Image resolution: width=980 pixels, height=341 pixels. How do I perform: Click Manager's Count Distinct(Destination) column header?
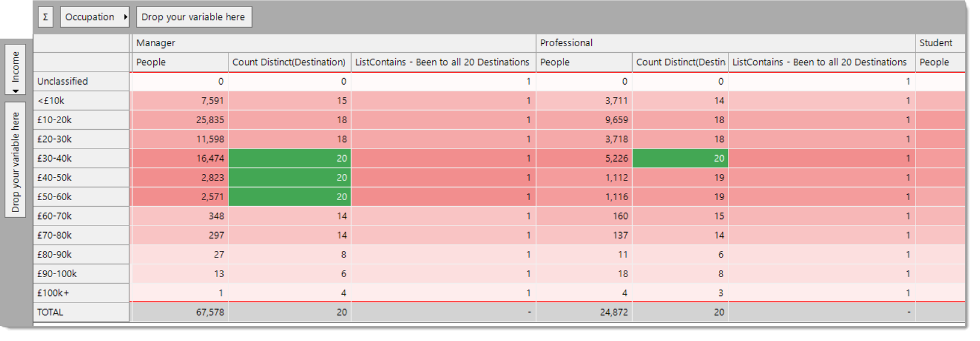[x=289, y=62]
